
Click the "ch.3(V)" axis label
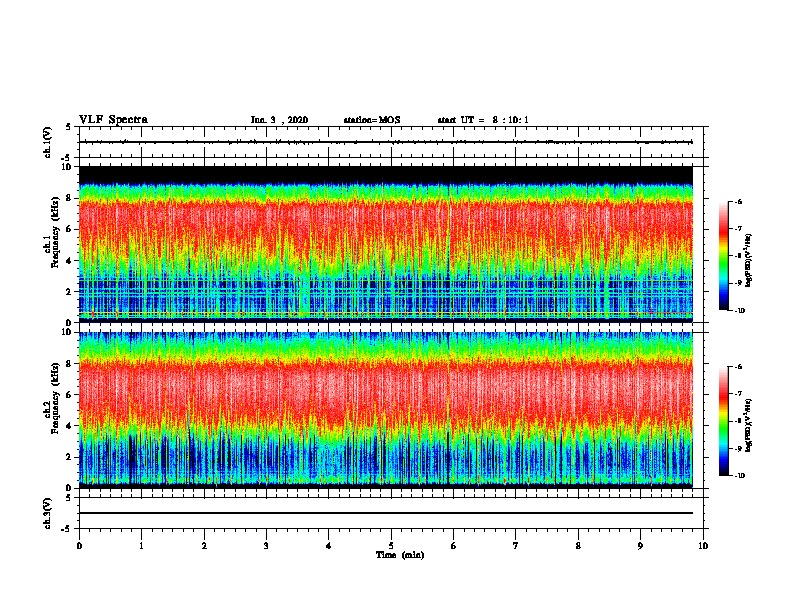pos(47,513)
